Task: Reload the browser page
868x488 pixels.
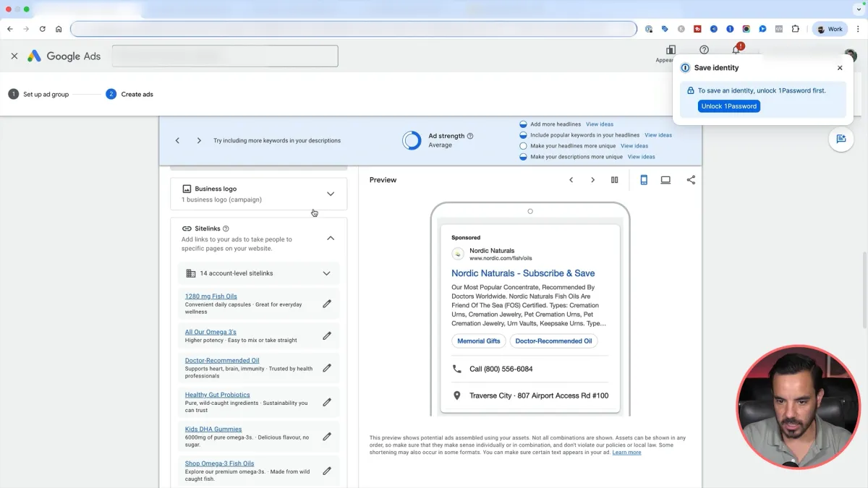Action: click(x=42, y=29)
